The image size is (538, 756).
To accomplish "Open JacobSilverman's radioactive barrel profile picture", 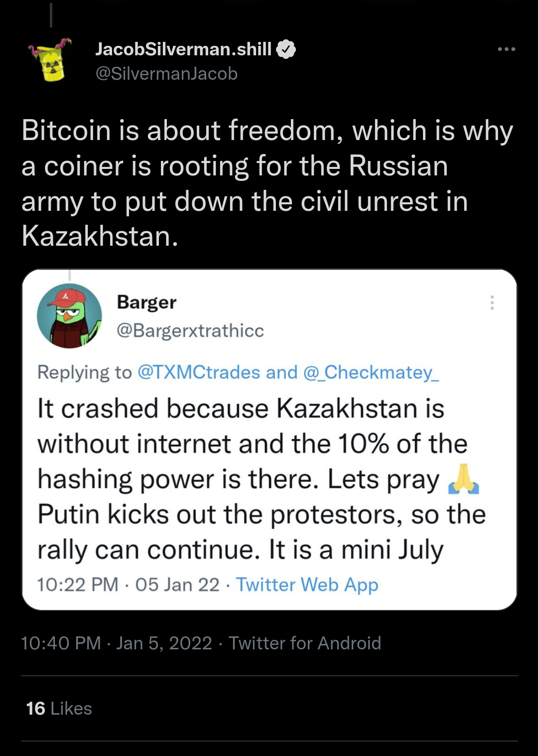I will (x=51, y=60).
